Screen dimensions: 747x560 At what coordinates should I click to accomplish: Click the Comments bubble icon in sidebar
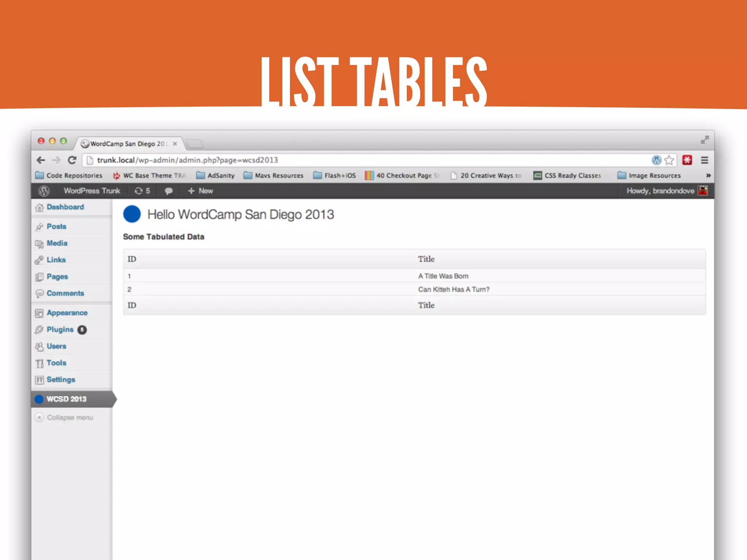tap(39, 293)
